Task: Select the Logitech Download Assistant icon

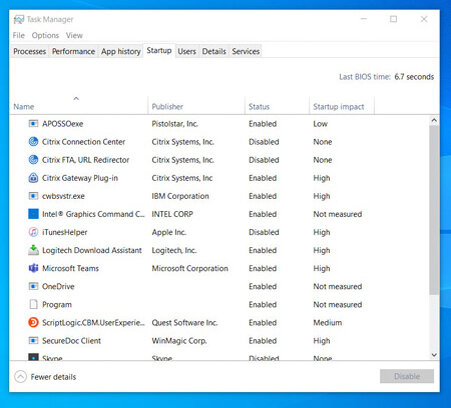Action: pyautogui.click(x=33, y=250)
